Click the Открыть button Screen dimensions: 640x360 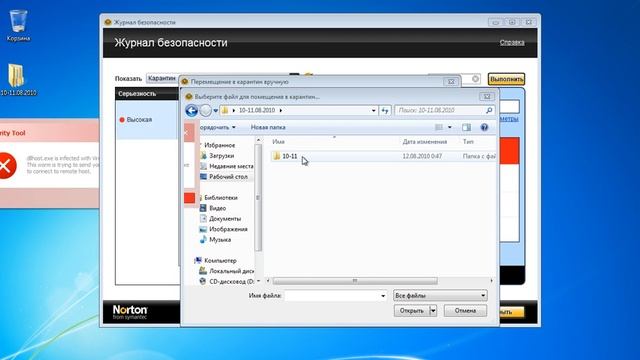tap(412, 311)
